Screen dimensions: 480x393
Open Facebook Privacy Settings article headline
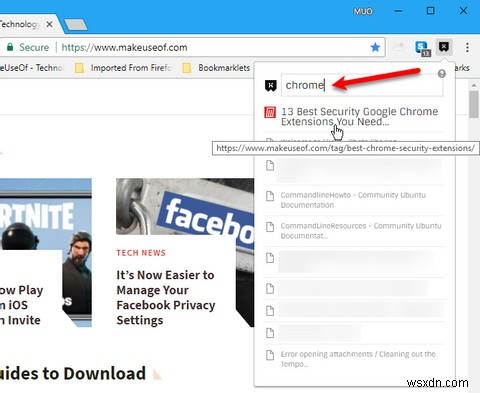coord(166,298)
